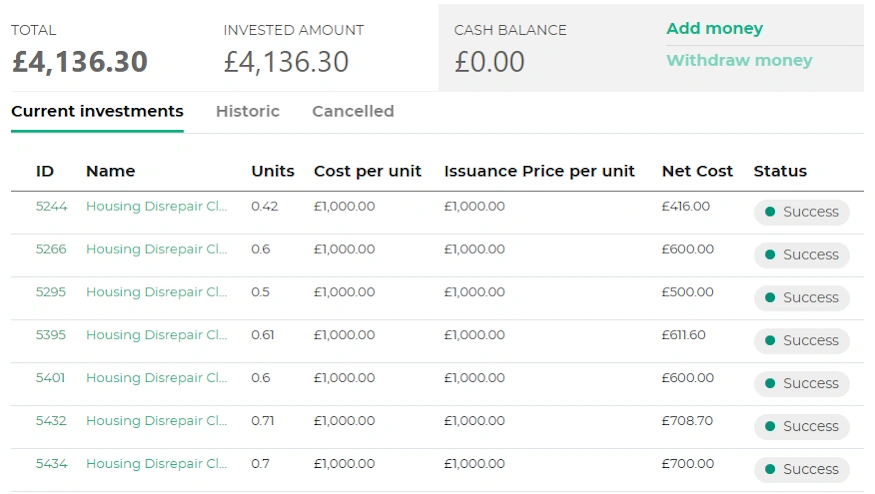
Task: Click the Status column header
Action: (x=779, y=171)
